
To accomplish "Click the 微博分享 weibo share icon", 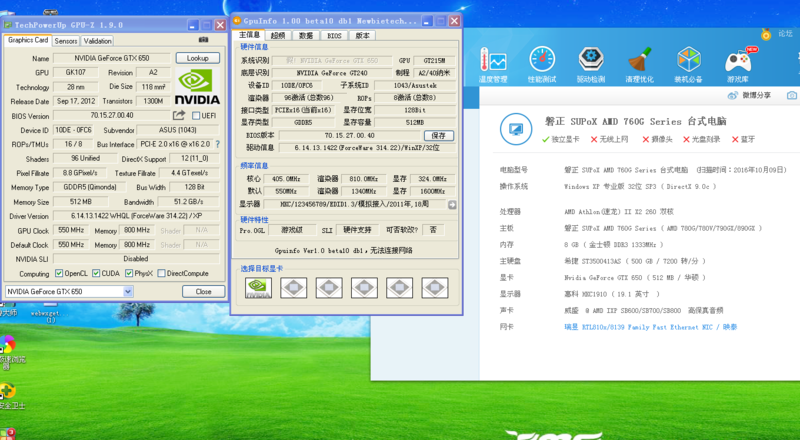I will click(x=733, y=95).
